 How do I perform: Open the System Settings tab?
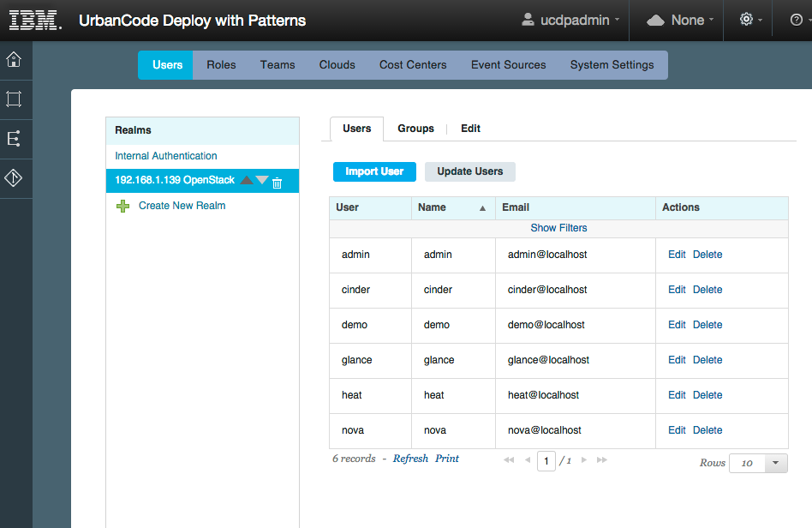(612, 65)
